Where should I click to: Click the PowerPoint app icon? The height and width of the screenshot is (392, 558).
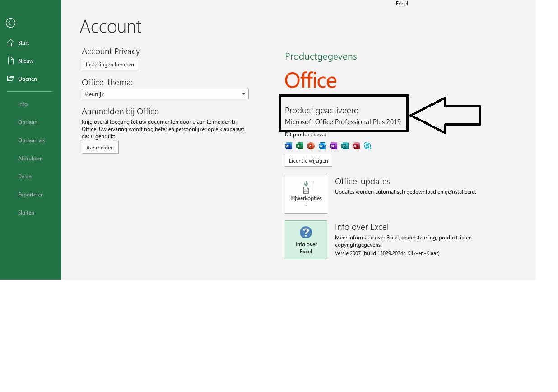(311, 146)
